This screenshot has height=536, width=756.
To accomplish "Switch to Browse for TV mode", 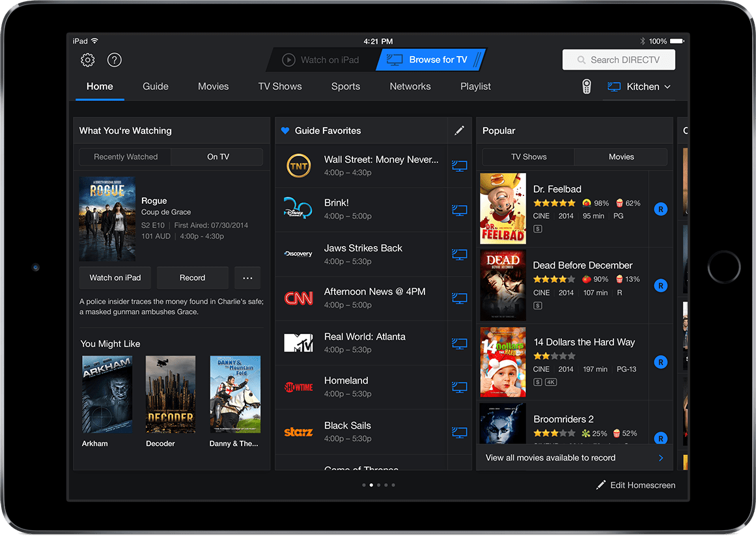I will pyautogui.click(x=430, y=60).
